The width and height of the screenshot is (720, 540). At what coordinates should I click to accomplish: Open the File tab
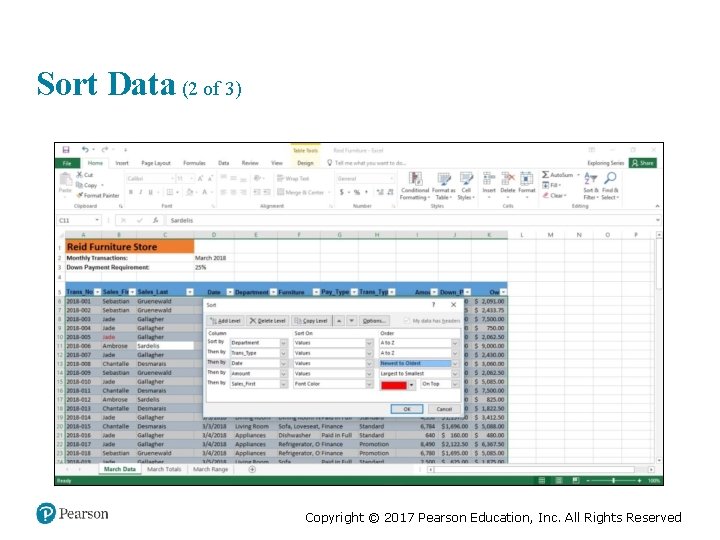point(67,163)
